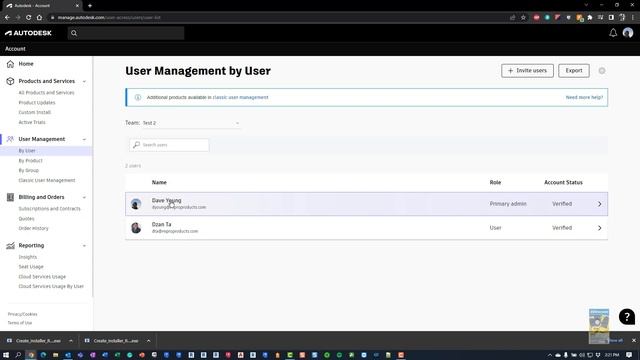The image size is (640, 360).
Task: Close the downloads bar
Action: click(633, 340)
